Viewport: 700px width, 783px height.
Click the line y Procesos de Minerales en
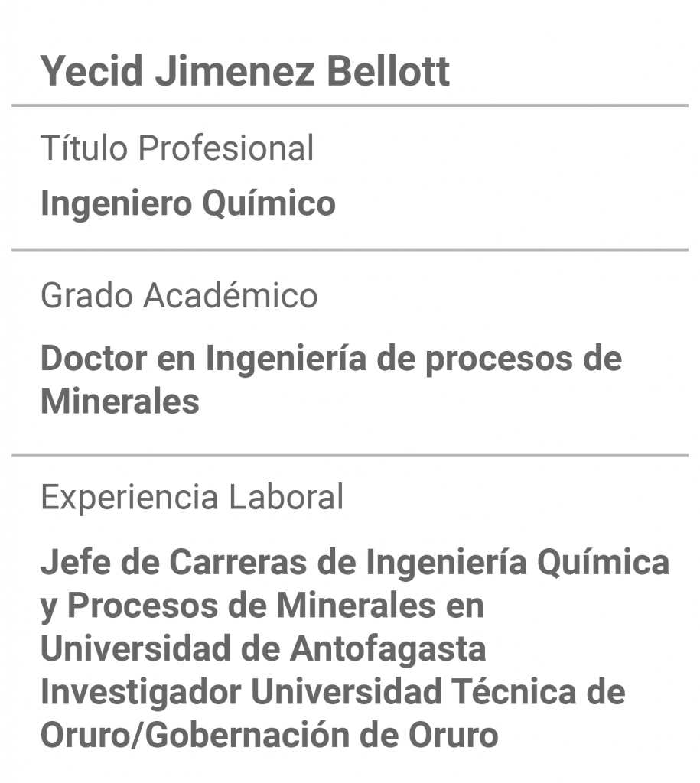pyautogui.click(x=262, y=606)
